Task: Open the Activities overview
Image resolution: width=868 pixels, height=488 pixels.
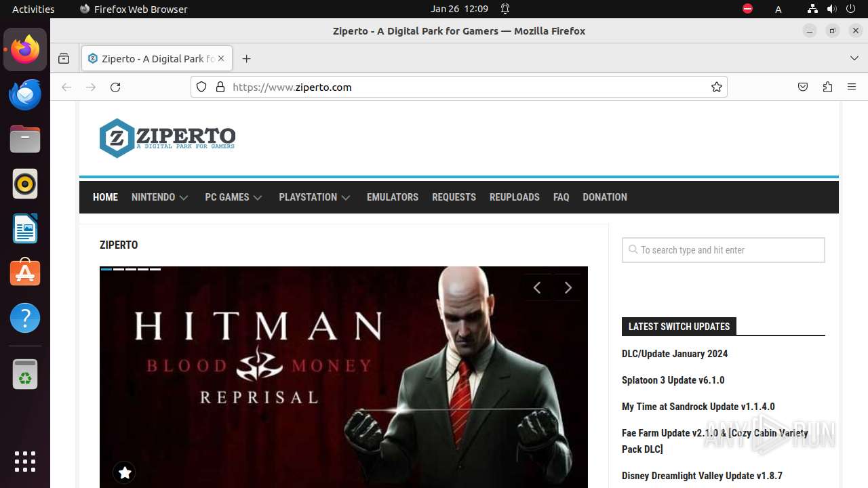Action: click(33, 9)
